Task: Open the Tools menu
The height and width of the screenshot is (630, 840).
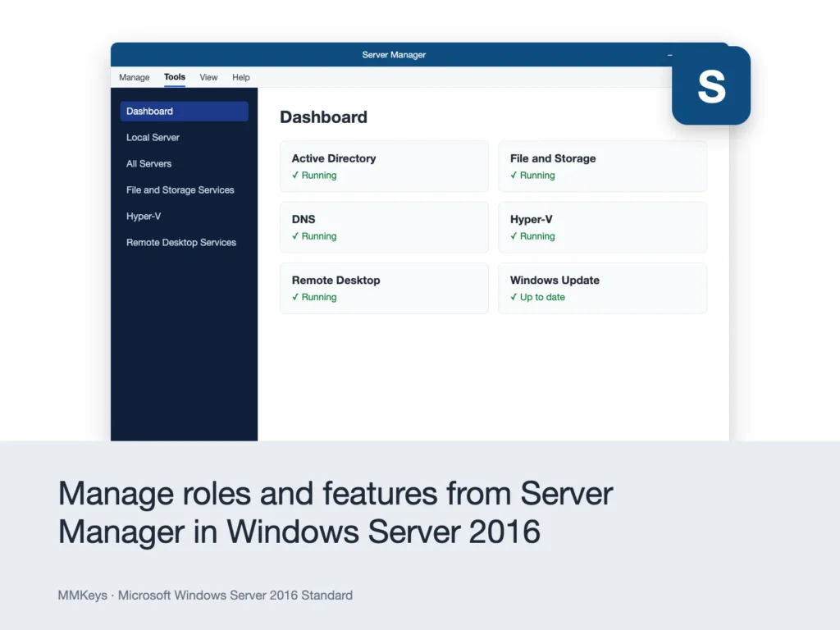Action: point(175,77)
